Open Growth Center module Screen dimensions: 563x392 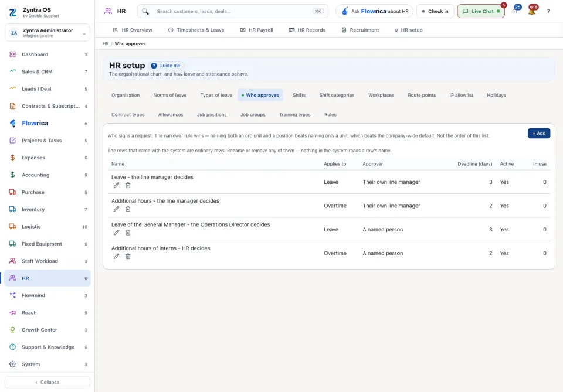pyautogui.click(x=48, y=330)
